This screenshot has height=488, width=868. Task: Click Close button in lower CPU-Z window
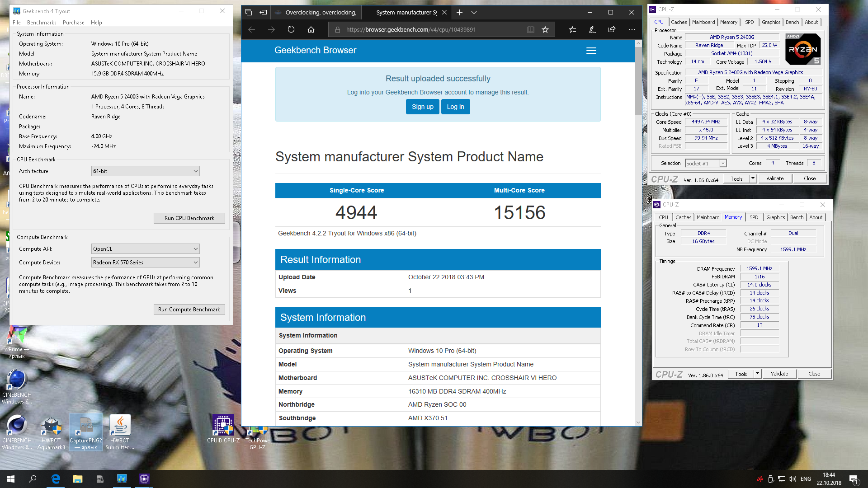[814, 374]
